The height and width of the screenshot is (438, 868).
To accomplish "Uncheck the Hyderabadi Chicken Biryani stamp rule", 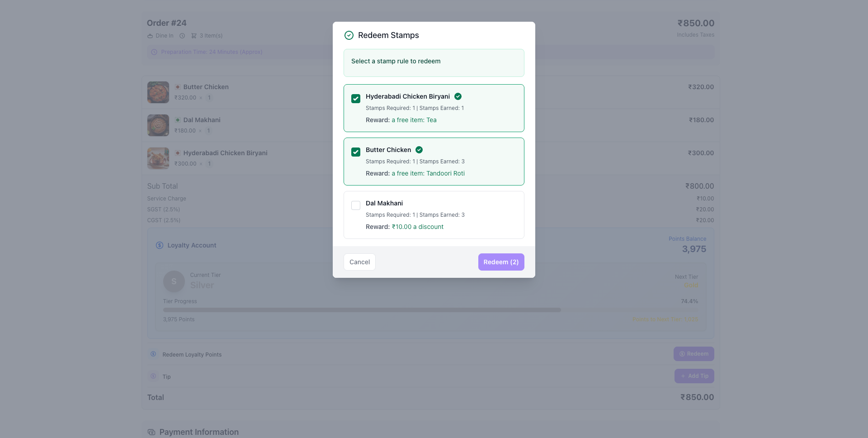I will pos(356,99).
